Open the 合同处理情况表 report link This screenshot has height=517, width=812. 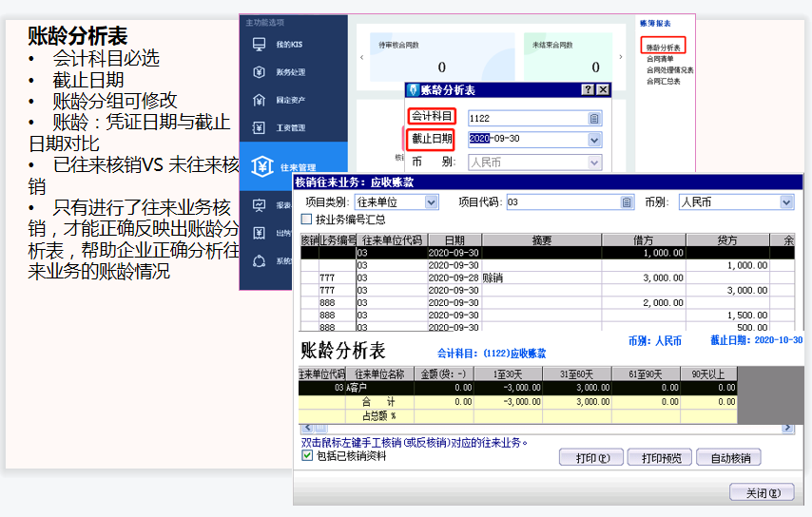click(x=669, y=70)
